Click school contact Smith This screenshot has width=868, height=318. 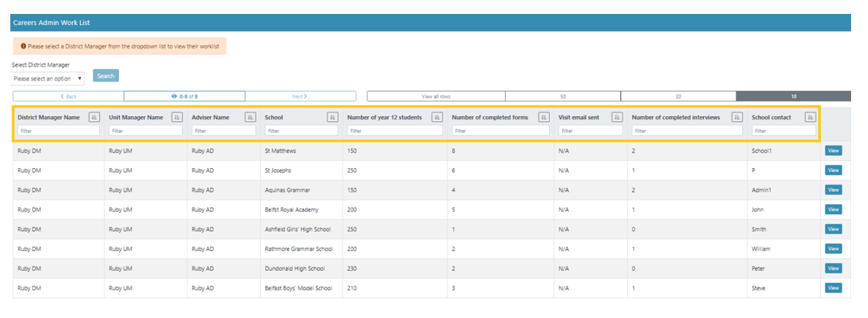(759, 229)
